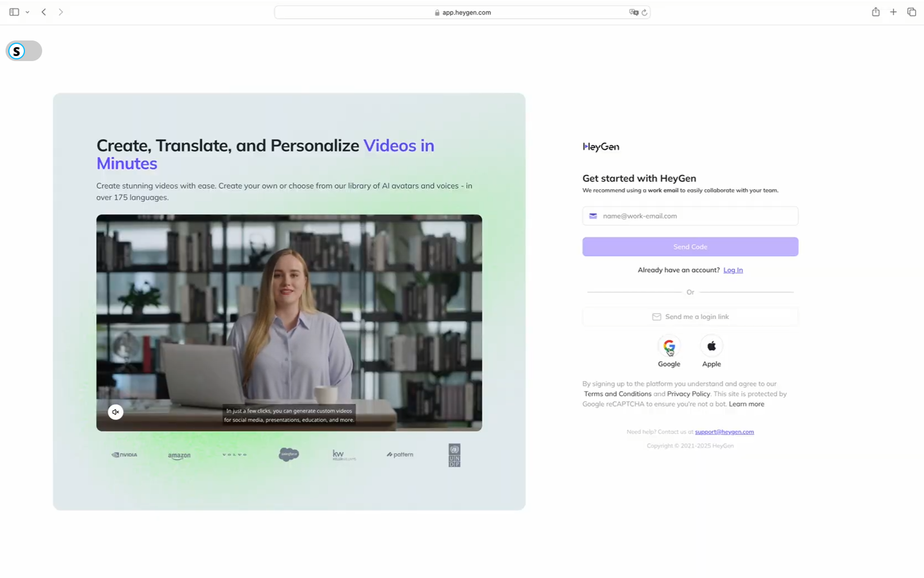The image size is (924, 578).
Task: Go back with the browser back arrow
Action: pyautogui.click(x=44, y=12)
